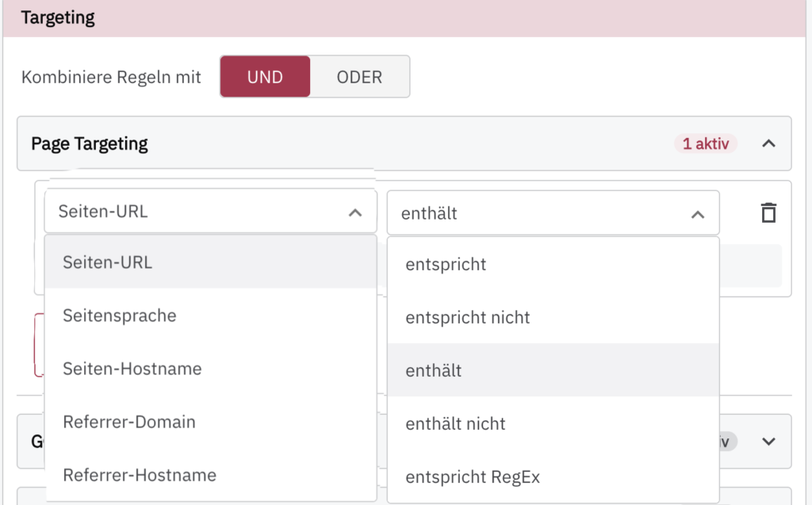This screenshot has width=812, height=505.
Task: Delete the targeting rule via trash icon
Action: coord(768,212)
